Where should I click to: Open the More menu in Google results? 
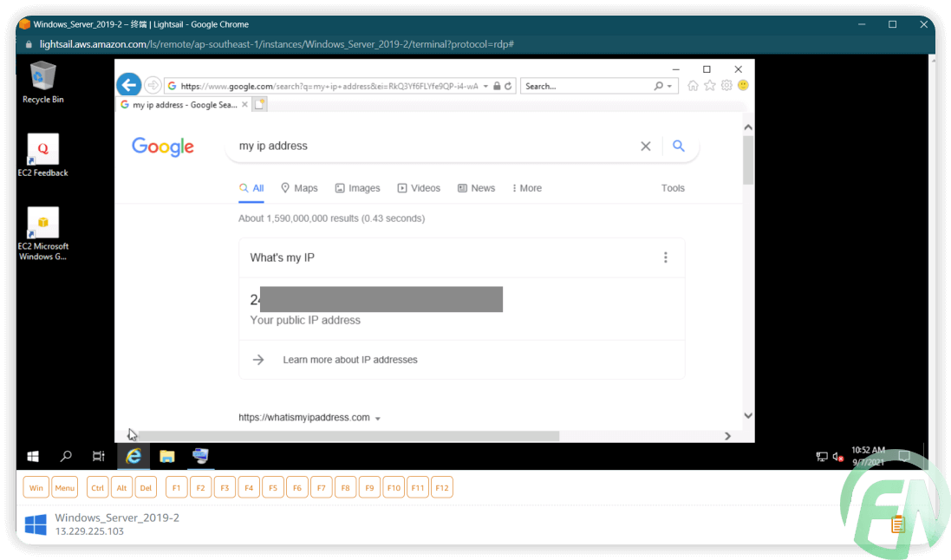point(526,188)
